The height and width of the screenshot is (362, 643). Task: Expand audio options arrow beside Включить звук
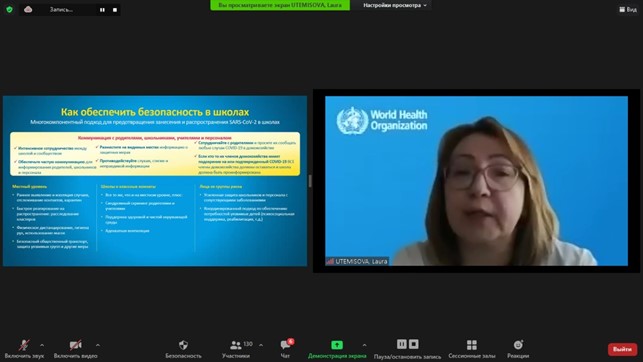(42, 345)
